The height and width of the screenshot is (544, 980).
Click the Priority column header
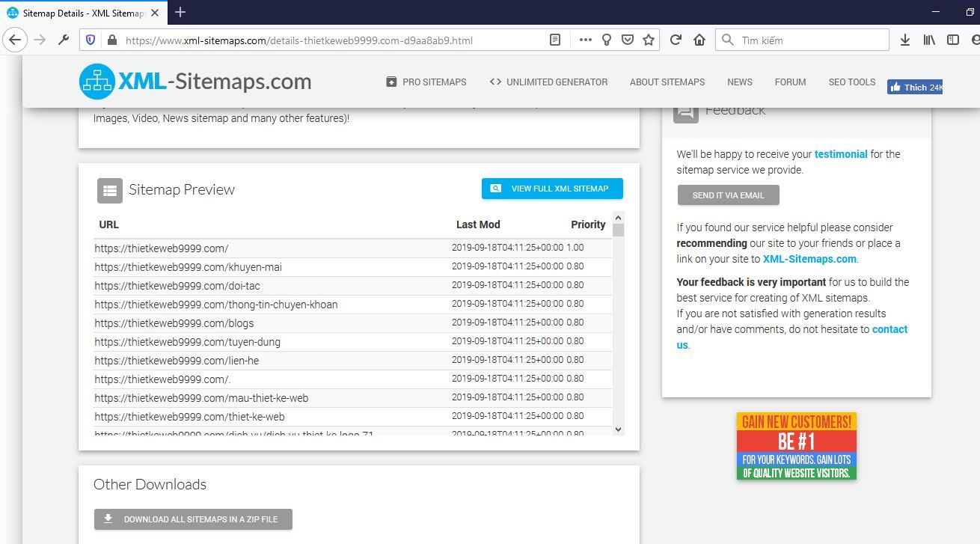click(x=588, y=224)
